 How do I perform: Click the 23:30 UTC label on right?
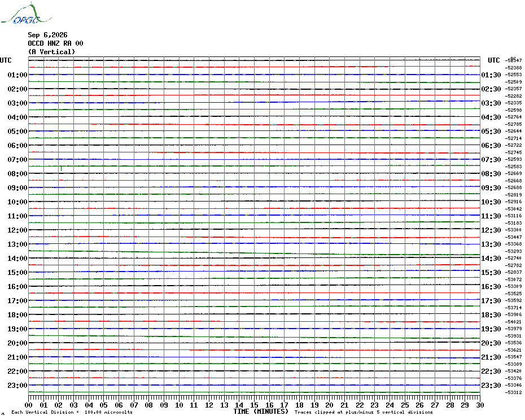(491, 386)
